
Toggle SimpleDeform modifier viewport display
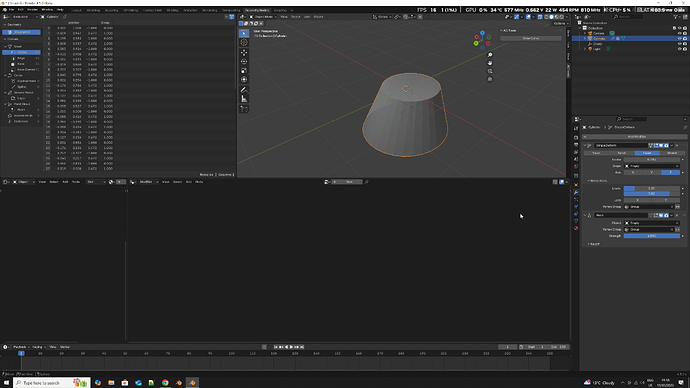tap(661, 146)
